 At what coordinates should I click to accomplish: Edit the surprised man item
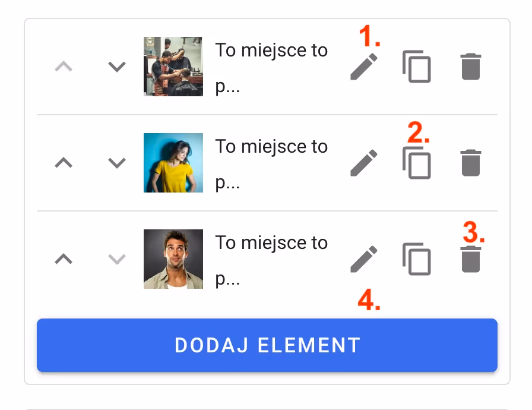[363, 259]
